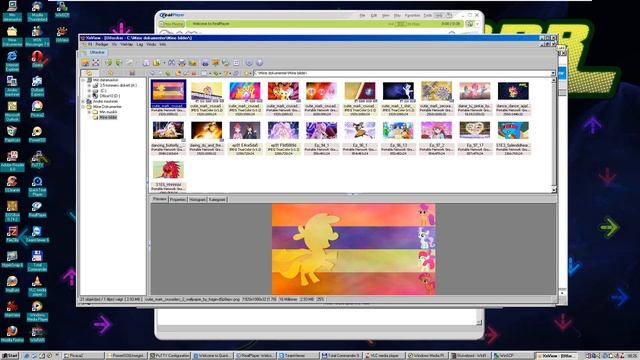Switch to the Histogram tab below thumbnails
The image size is (640, 360).
point(197,200)
